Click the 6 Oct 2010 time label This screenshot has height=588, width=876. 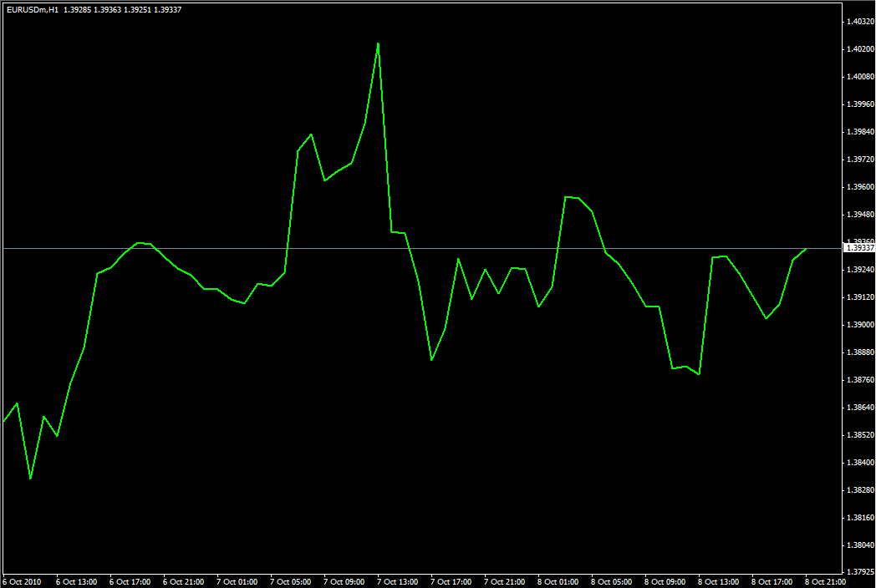click(23, 582)
